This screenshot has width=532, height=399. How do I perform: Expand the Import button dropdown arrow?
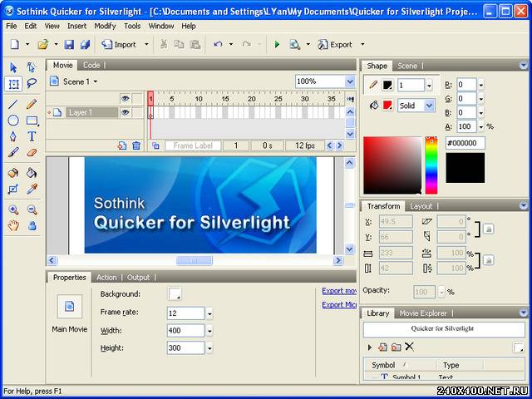click(x=146, y=44)
